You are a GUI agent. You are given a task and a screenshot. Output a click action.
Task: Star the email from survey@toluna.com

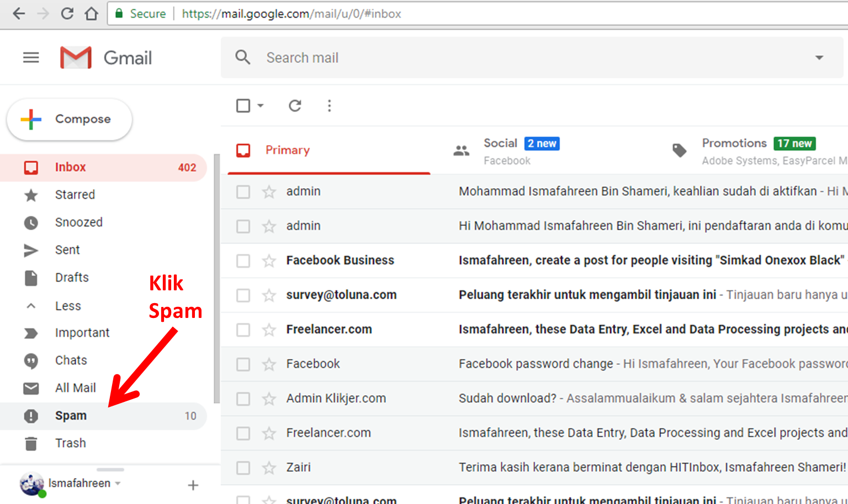[269, 295]
